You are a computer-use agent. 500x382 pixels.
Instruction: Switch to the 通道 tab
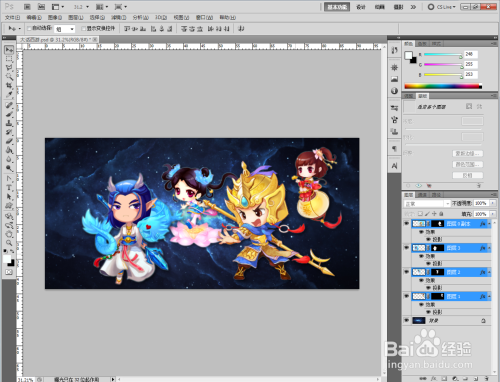coord(422,195)
